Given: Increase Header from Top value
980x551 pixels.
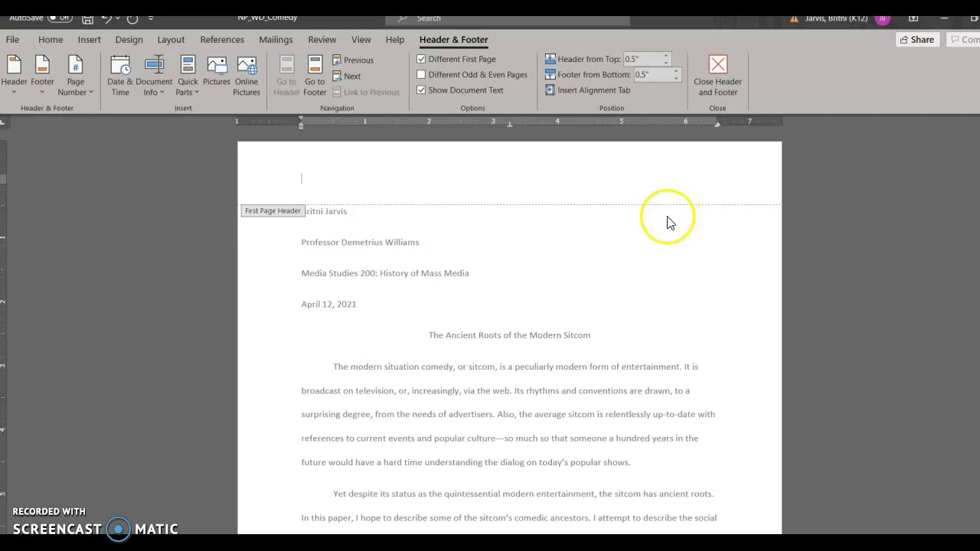Looking at the screenshot, I should coord(666,56).
